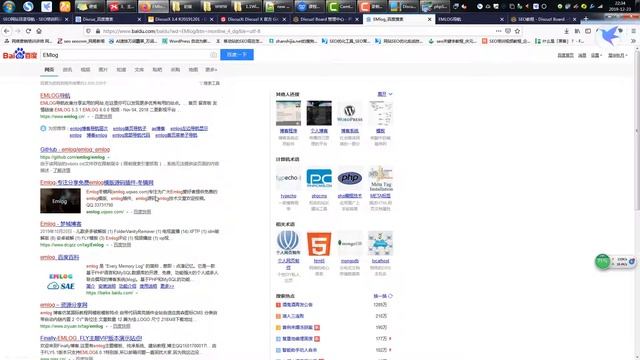Click the EMLOG SAE encyclopedia image
The width and height of the screenshot is (640, 360).
pos(61,281)
